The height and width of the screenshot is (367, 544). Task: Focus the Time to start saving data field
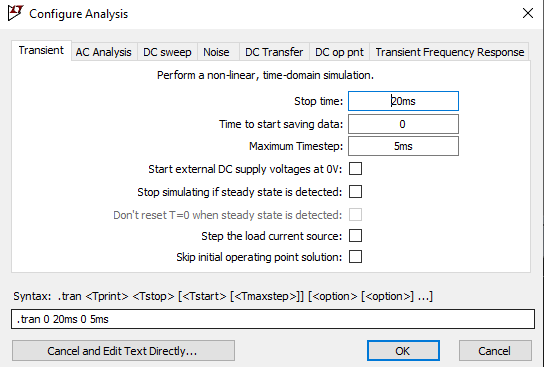pyautogui.click(x=403, y=124)
